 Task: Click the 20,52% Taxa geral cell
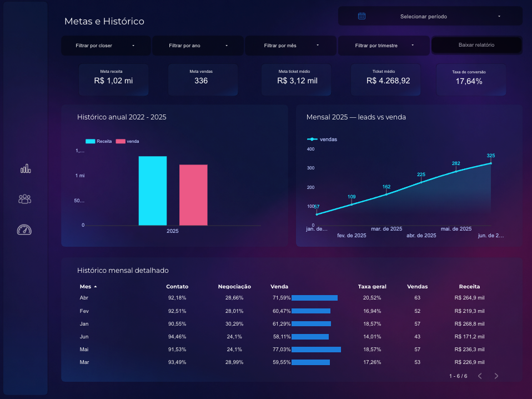tap(372, 298)
